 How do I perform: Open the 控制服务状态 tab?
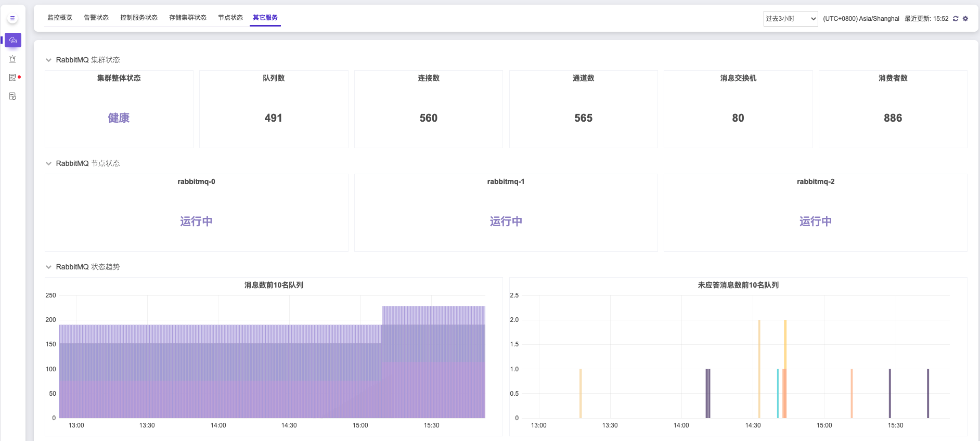point(139,18)
